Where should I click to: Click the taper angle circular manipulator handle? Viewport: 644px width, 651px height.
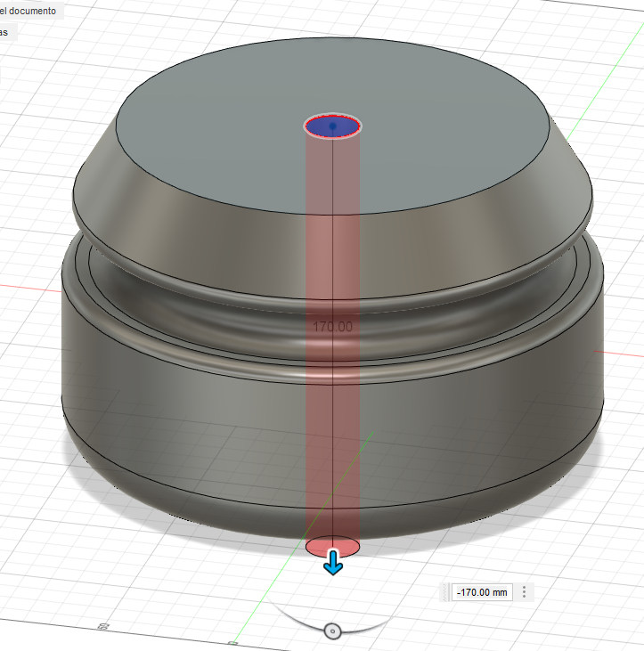[x=332, y=631]
